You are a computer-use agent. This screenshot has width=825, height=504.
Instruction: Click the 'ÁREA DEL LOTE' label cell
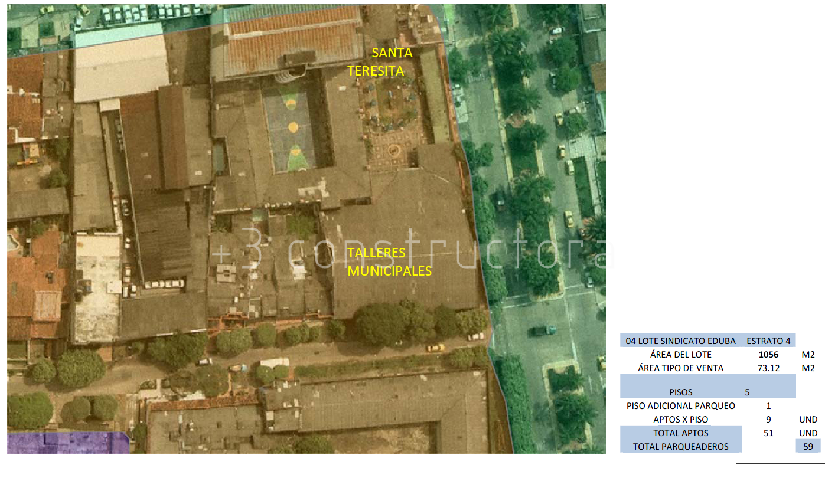point(680,355)
